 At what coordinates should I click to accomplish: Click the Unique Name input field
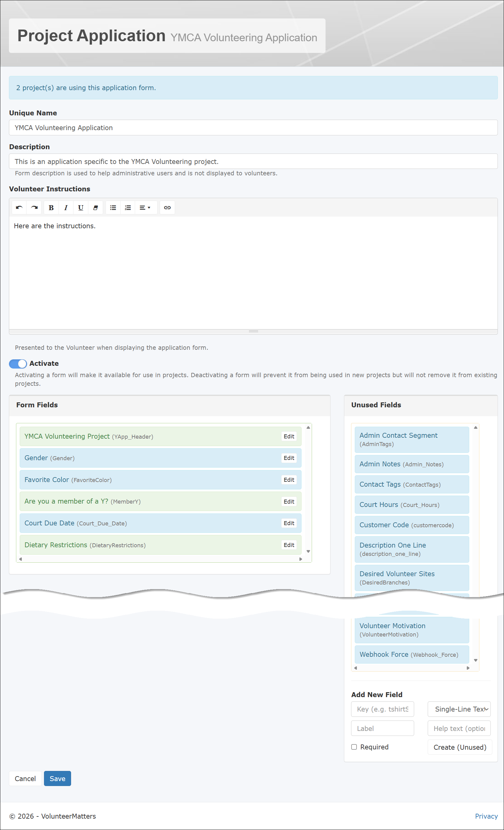pos(253,128)
